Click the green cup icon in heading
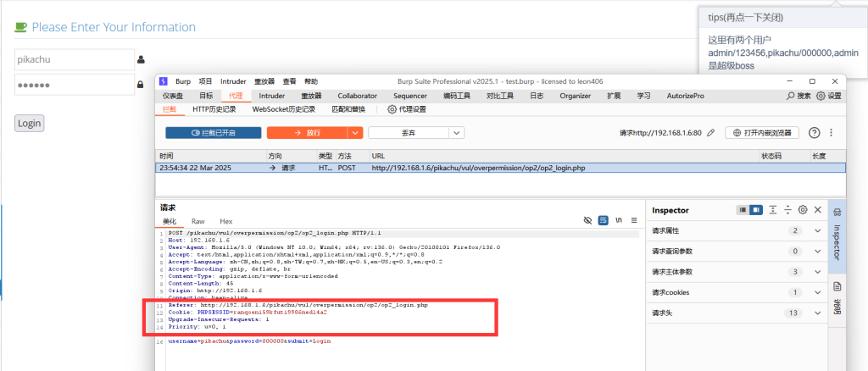Viewport: 868px width, 371px height. [20, 27]
